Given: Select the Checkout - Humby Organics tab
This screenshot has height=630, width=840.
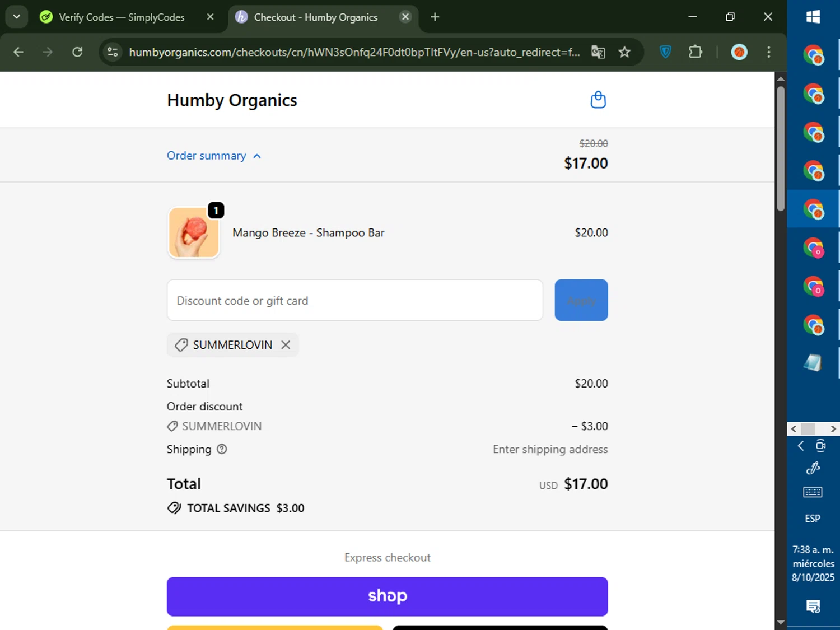Looking at the screenshot, I should (x=316, y=17).
